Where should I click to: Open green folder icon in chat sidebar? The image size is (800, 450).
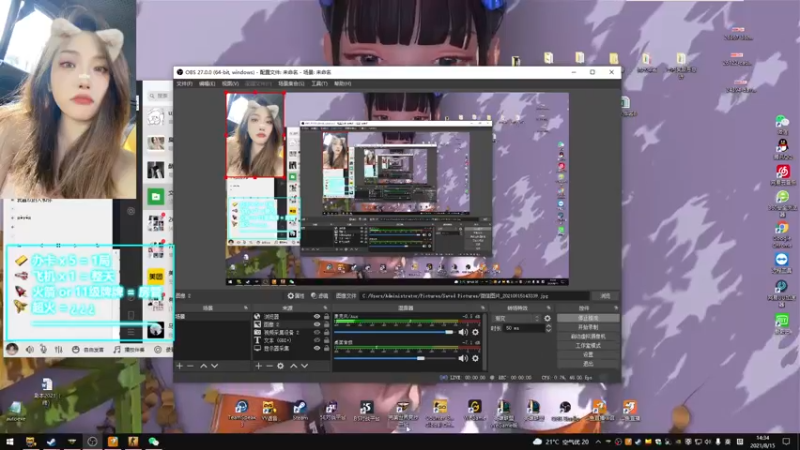[156, 196]
